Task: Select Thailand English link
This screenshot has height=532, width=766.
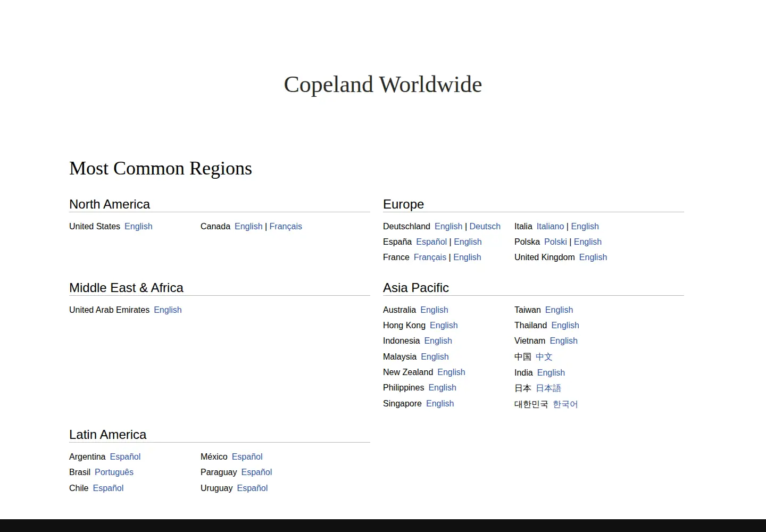Action: (x=565, y=325)
